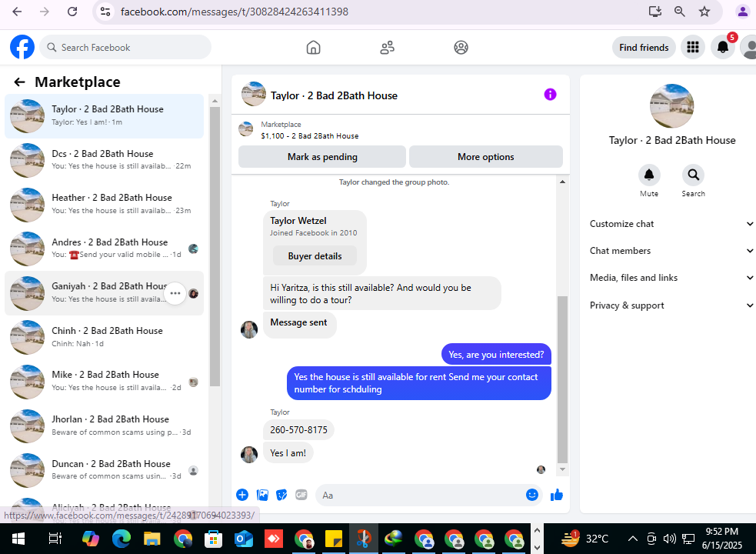Open conversation information purple icon
Screen dimensions: 756x554
(550, 95)
